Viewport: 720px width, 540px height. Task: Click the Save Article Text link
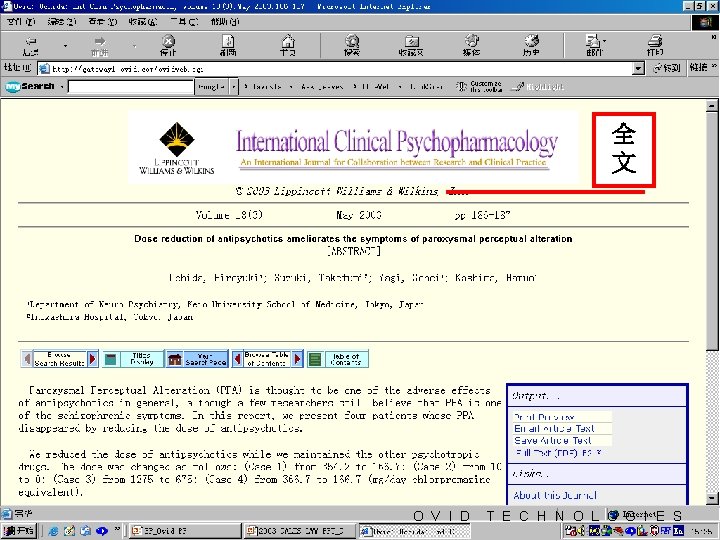coord(552,440)
